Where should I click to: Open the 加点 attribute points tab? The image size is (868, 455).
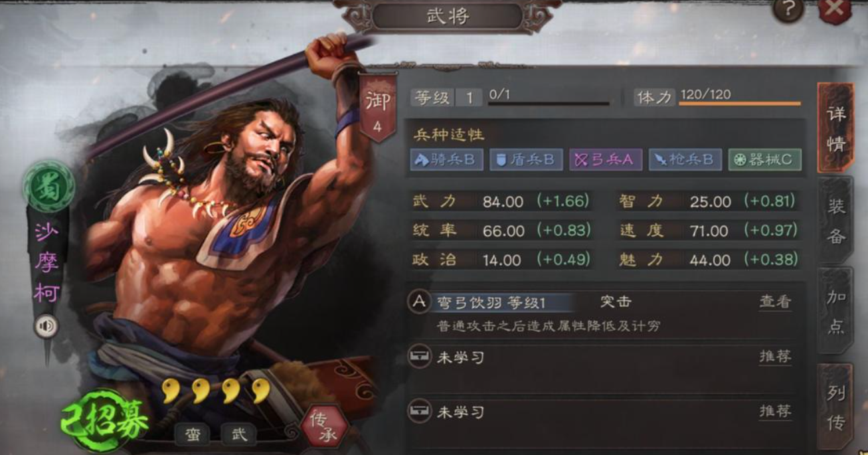pos(835,311)
